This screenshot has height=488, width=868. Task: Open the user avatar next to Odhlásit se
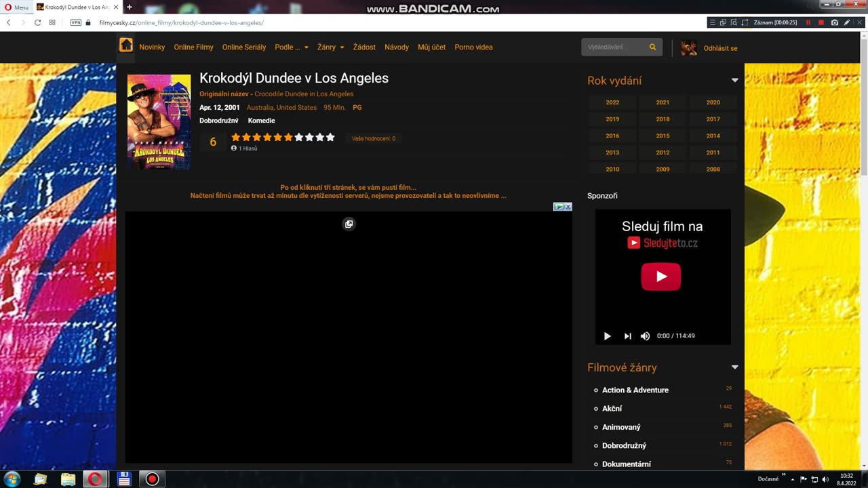(689, 48)
